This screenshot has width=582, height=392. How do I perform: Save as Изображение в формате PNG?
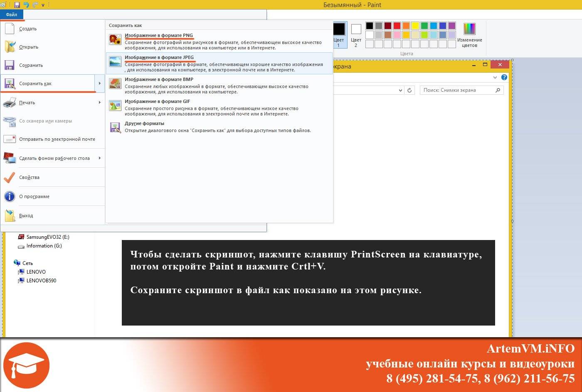click(x=219, y=41)
